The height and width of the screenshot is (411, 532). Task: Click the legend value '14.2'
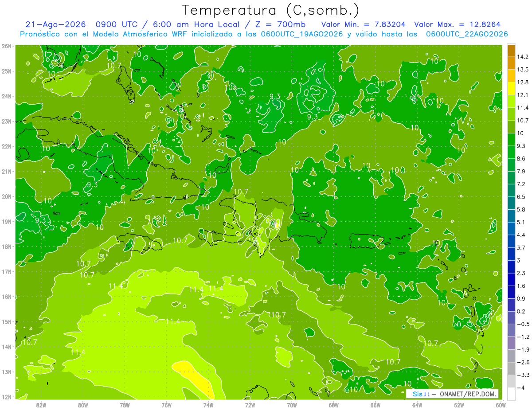[523, 57]
